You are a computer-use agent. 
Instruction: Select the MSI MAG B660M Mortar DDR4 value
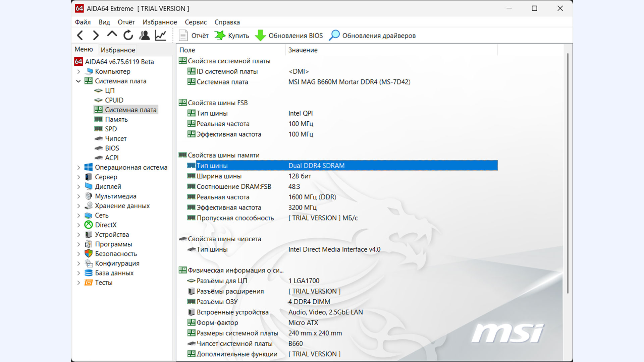(349, 82)
